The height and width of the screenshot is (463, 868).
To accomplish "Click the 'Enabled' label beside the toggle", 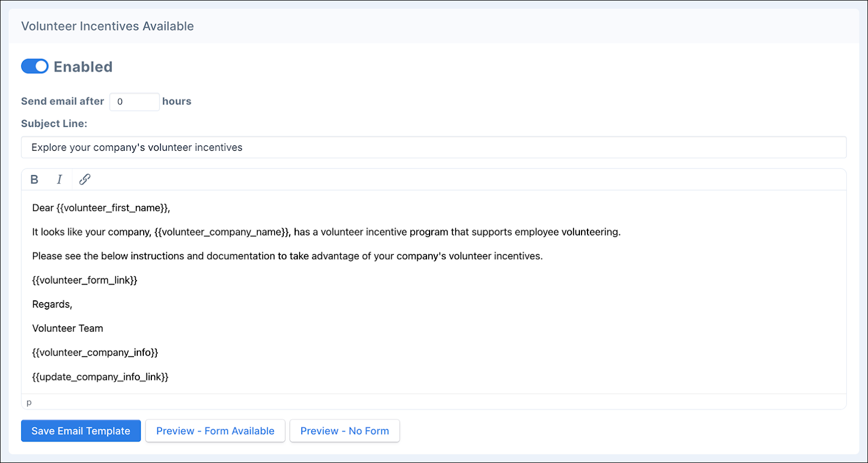I will pos(83,67).
